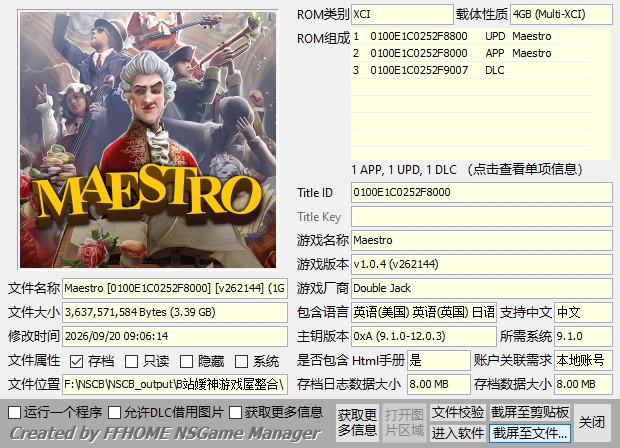The image size is (620, 448).
Task: Click the ROM类别 field showing XCI
Action: click(402, 15)
